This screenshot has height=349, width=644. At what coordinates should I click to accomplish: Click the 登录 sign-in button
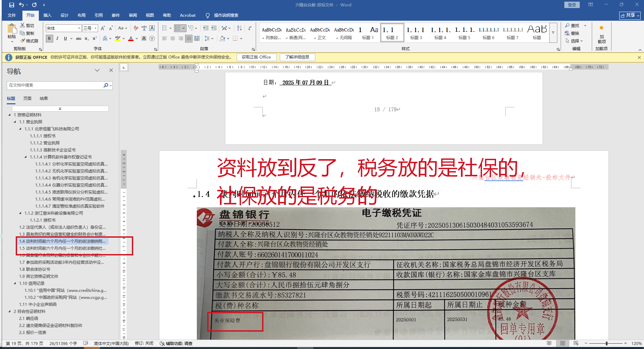tap(572, 5)
